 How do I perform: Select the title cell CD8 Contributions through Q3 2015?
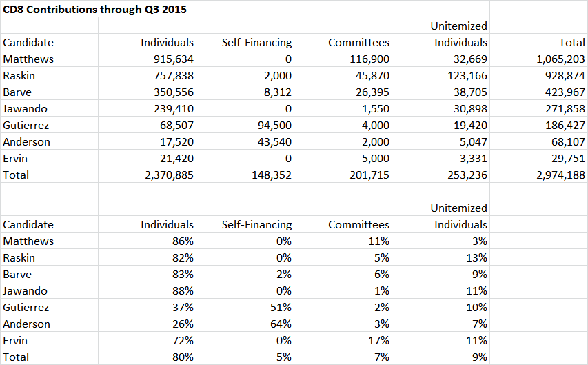[x=94, y=9]
